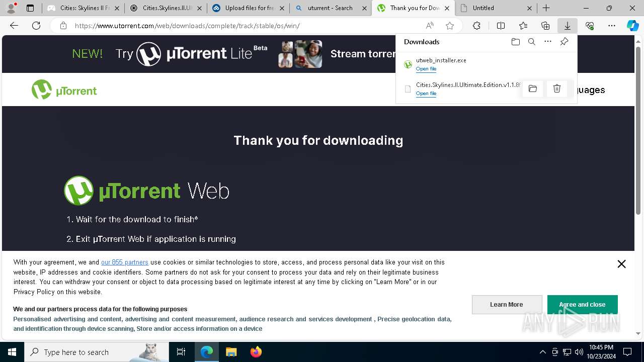Viewport: 644px width, 362px height.
Task: Show hidden system tray icons
Action: [x=542, y=352]
